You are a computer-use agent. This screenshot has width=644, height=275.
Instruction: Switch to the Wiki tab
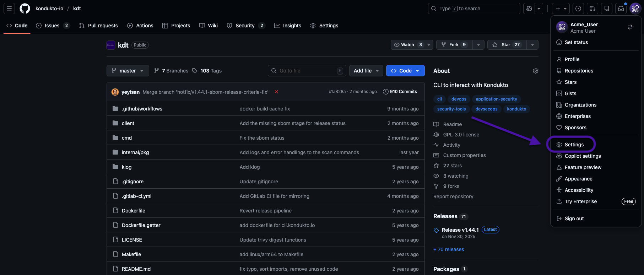point(209,26)
